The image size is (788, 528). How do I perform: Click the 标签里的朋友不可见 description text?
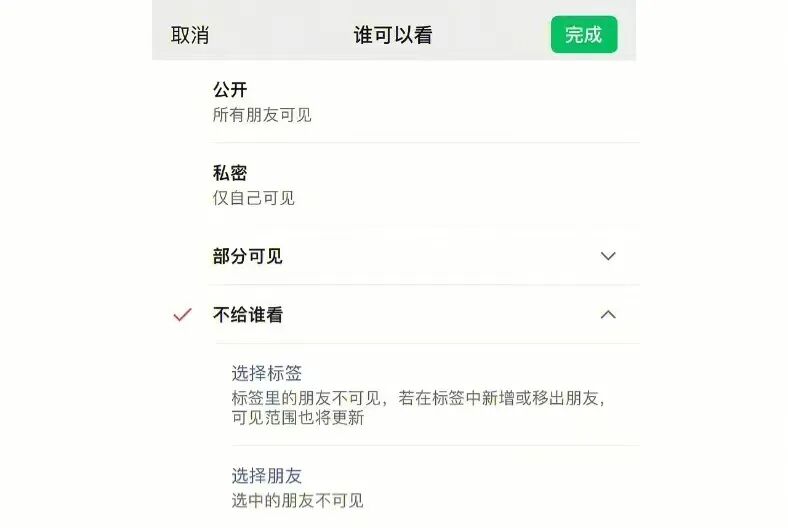pos(306,398)
